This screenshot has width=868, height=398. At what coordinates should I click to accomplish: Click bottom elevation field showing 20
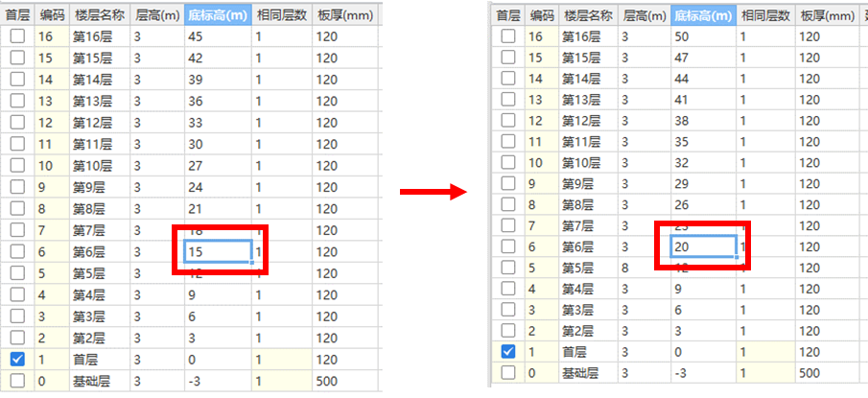point(703,246)
